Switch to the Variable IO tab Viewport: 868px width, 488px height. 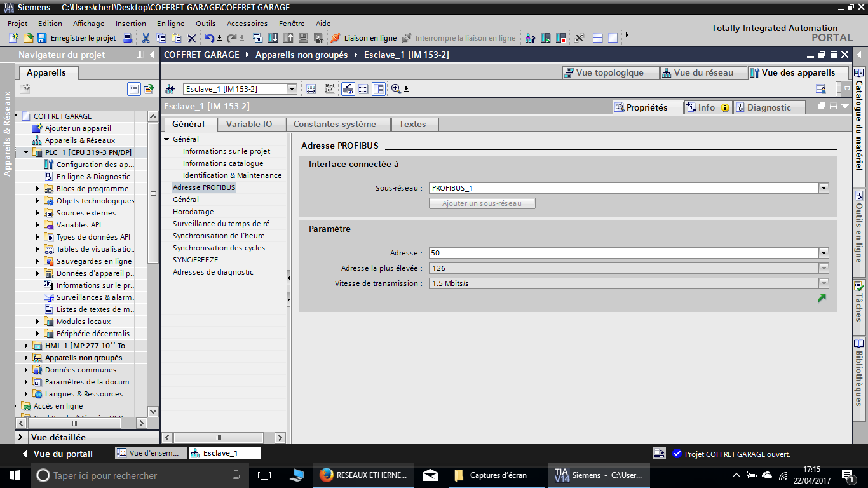point(248,124)
